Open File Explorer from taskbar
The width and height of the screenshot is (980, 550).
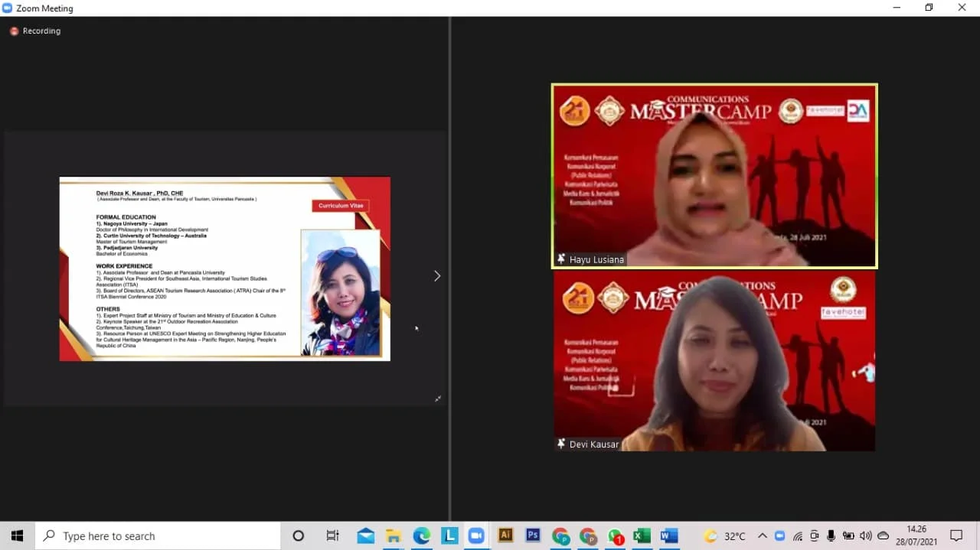tap(394, 536)
